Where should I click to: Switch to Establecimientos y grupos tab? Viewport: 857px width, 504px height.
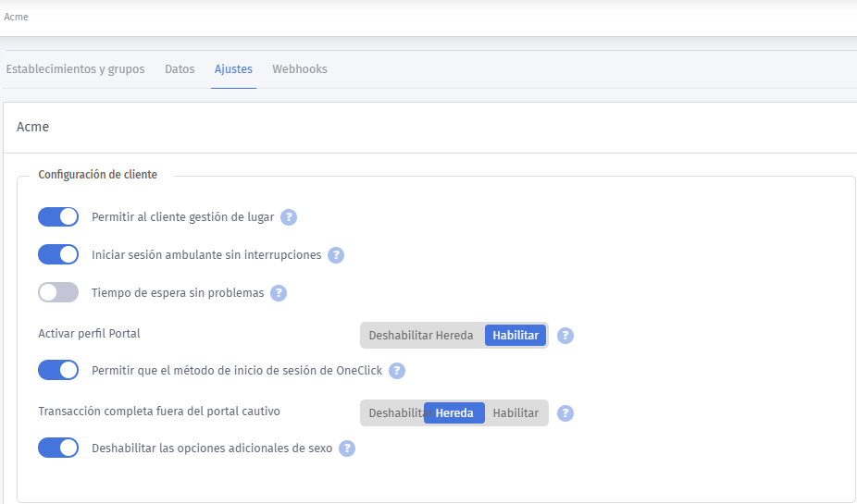(x=75, y=69)
